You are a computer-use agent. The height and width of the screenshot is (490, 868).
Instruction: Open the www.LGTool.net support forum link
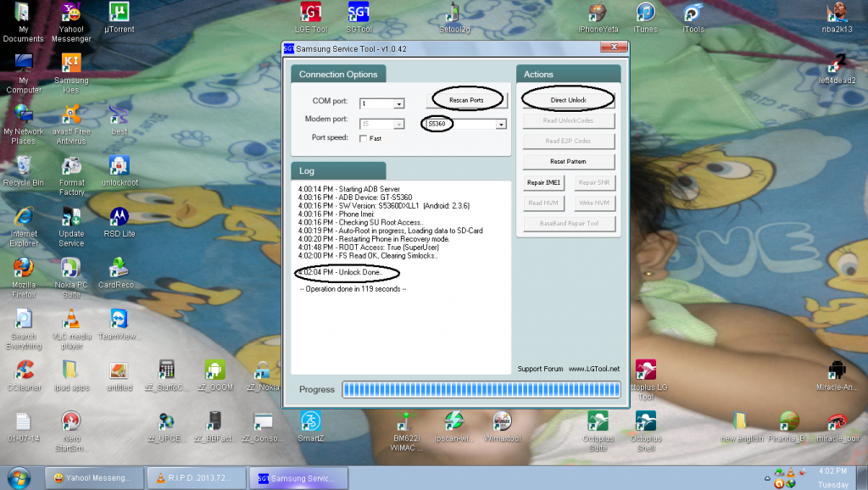594,369
